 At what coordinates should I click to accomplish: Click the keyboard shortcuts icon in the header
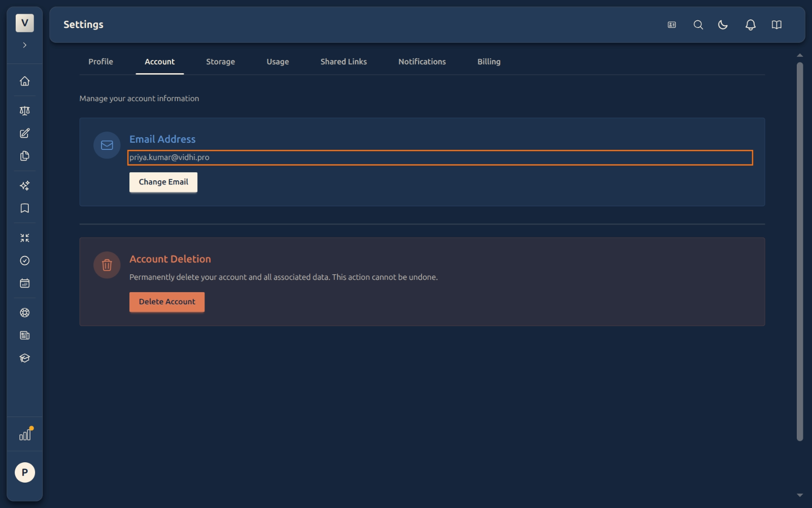[x=672, y=24]
